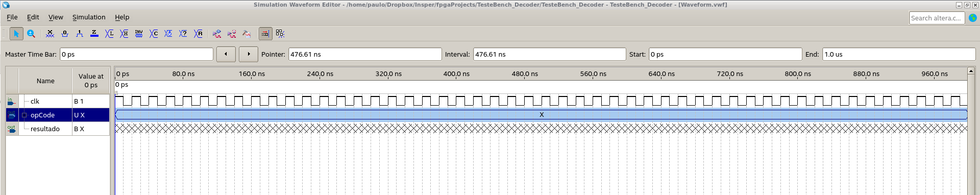Force the selected signal low (0)

65,34
